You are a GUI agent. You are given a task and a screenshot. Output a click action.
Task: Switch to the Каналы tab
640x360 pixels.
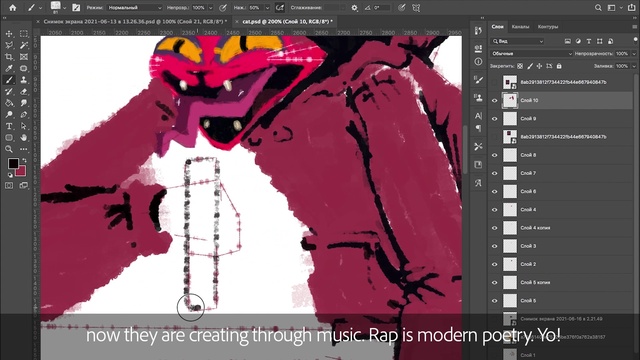click(x=520, y=27)
